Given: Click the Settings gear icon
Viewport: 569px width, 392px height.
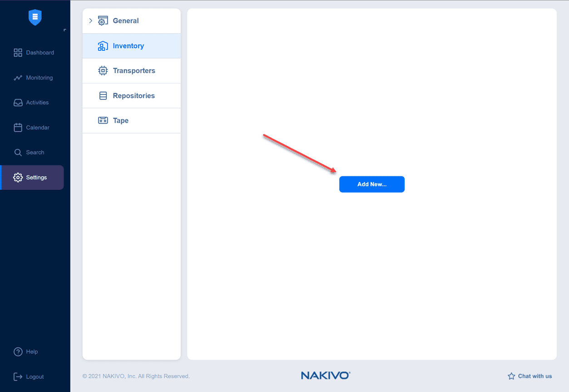Looking at the screenshot, I should 18,178.
